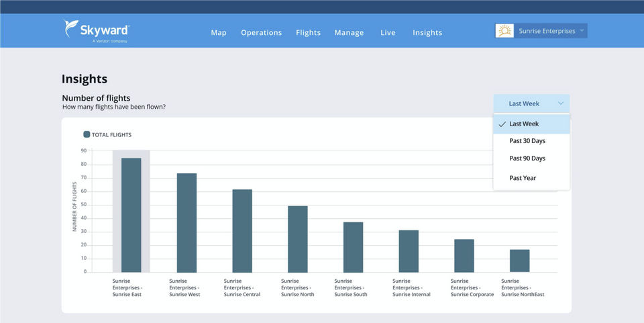Open the Insights page
The width and height of the screenshot is (644, 323).
427,32
